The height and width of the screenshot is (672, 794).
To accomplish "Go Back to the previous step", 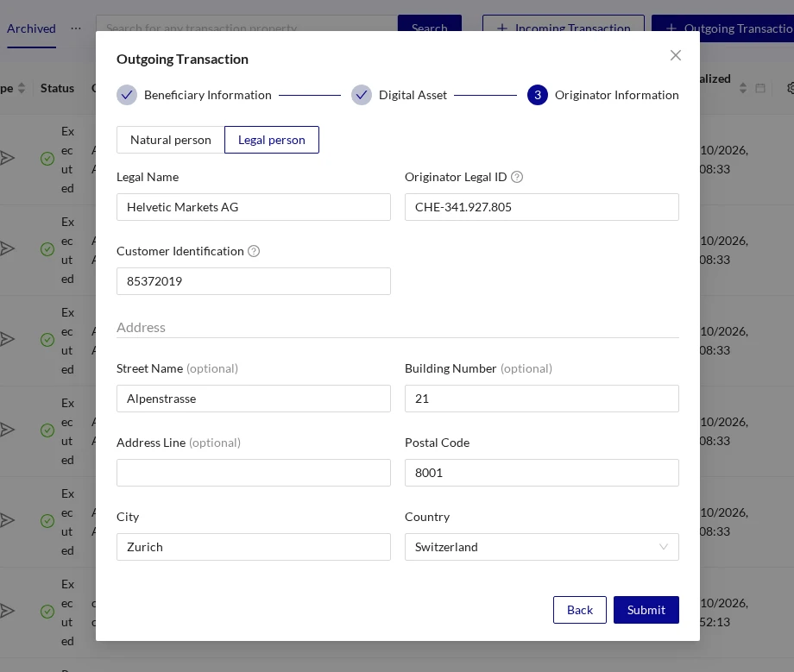I will 579,610.
